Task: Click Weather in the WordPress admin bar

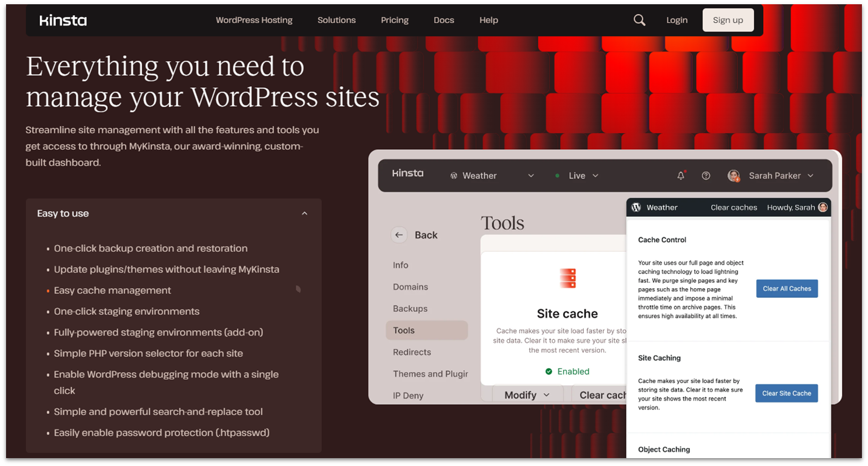Action: 662,208
